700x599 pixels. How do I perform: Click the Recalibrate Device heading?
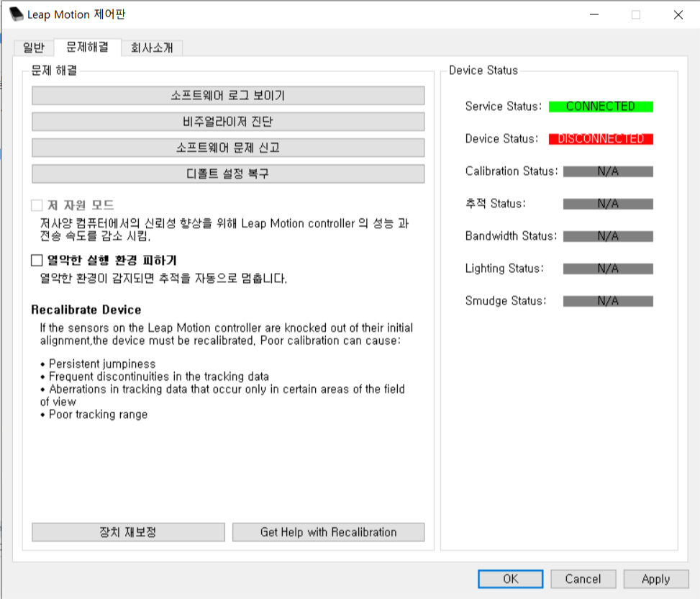(x=86, y=310)
